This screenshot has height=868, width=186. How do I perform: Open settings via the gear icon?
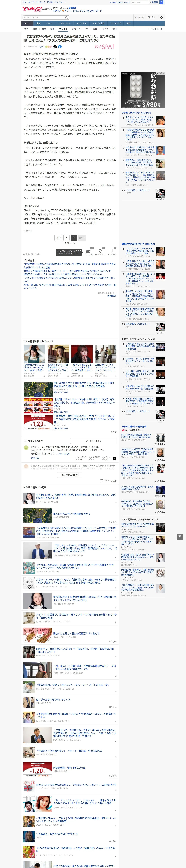pyautogui.click(x=161, y=18)
